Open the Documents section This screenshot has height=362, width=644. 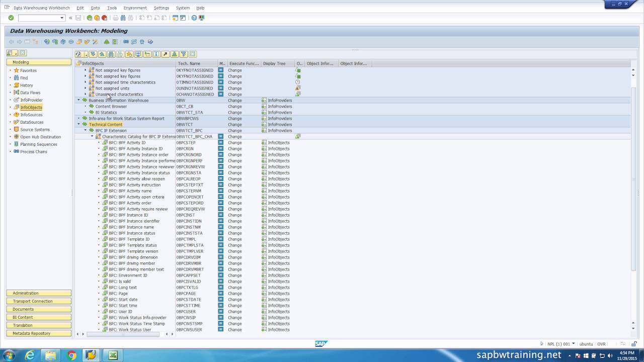pos(39,309)
